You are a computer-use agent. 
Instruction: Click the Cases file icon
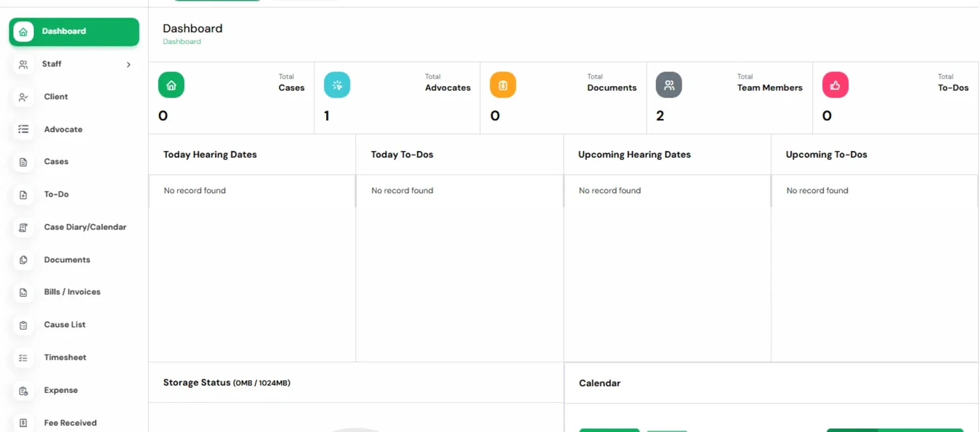(x=23, y=162)
